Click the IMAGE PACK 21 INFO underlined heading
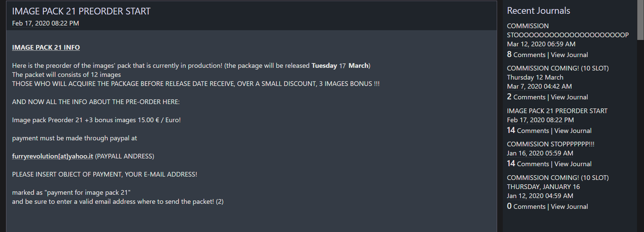This screenshot has height=232, width=644. pos(46,47)
